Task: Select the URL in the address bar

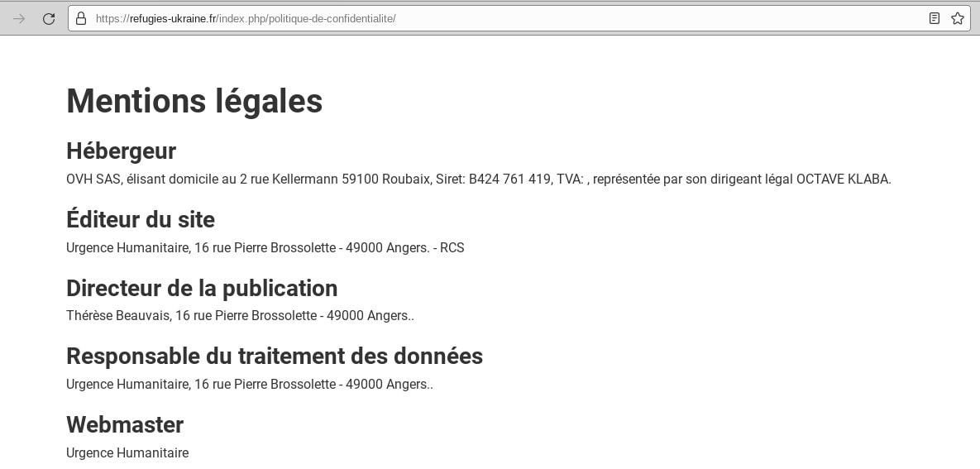Action: point(246,19)
